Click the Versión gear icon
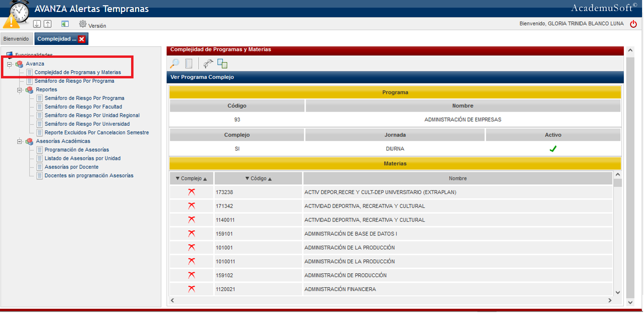Image resolution: width=644 pixels, height=314 pixels. coord(83,24)
